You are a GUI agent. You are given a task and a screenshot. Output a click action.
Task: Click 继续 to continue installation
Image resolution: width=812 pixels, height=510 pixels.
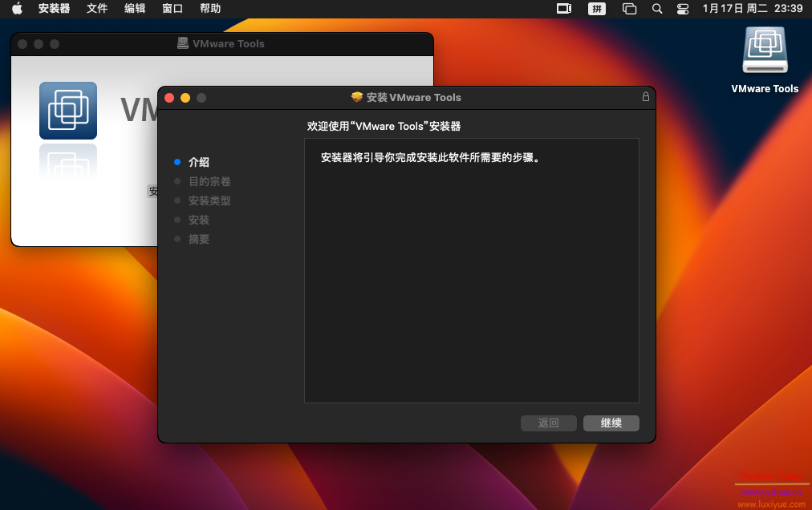point(611,423)
